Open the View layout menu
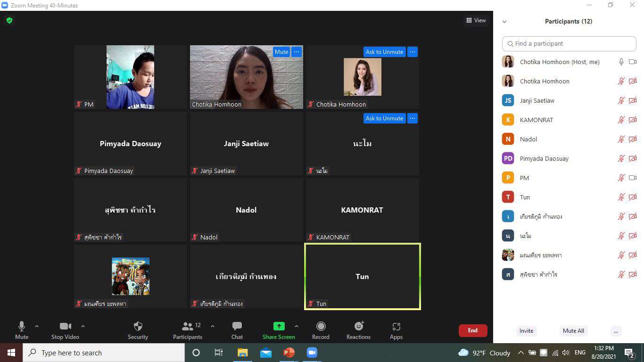Viewport: 644px width, 362px height. [x=476, y=20]
